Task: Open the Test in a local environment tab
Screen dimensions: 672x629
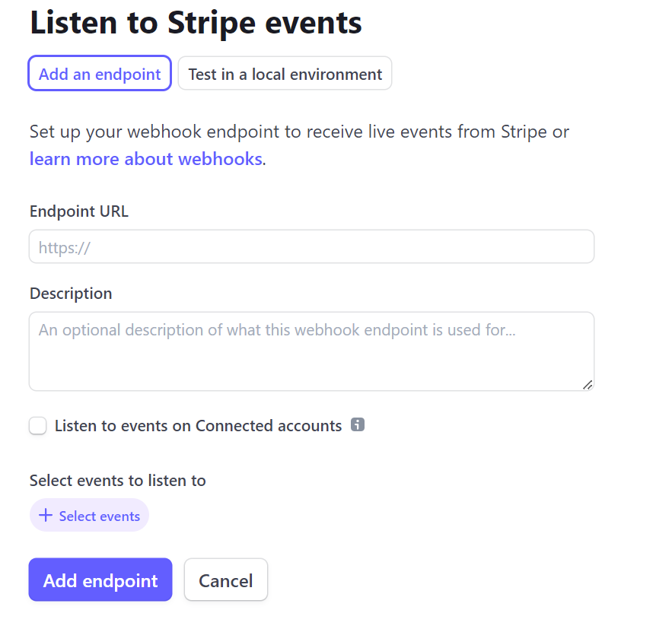Action: pyautogui.click(x=285, y=74)
